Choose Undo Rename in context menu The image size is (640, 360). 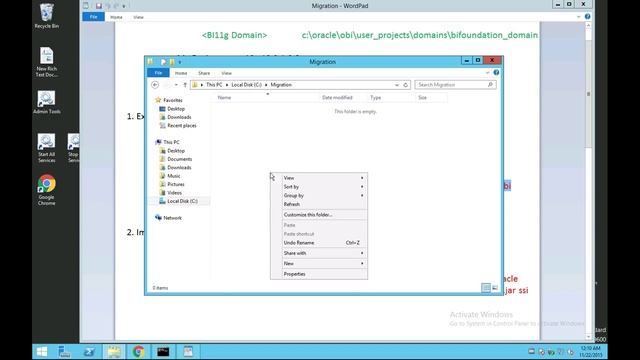click(x=319, y=242)
